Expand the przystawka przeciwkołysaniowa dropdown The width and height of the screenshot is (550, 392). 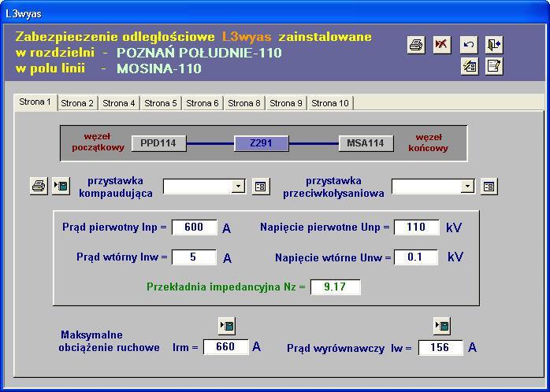tap(466, 186)
